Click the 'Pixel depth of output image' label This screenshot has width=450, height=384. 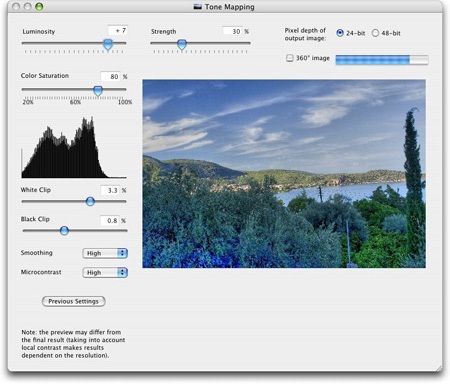pos(305,34)
